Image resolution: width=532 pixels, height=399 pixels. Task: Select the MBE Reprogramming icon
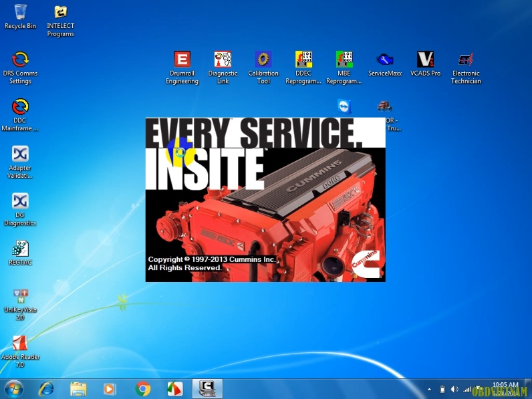[x=344, y=68]
